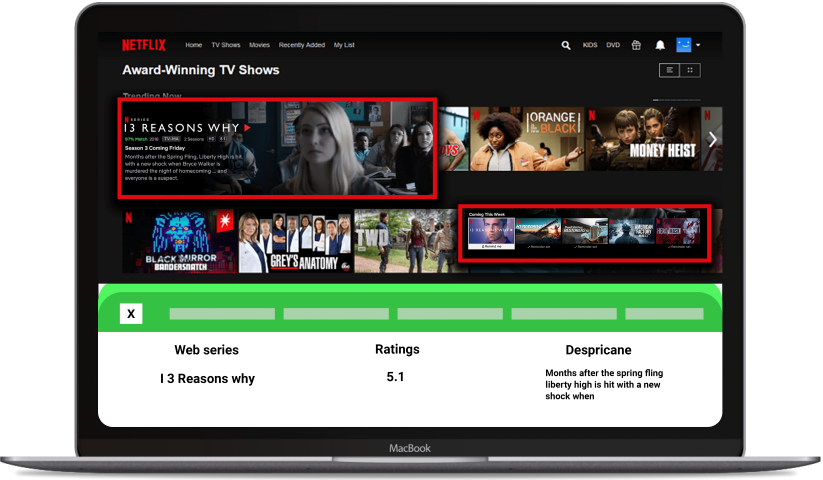Click the 'Despricane' heading

point(598,350)
